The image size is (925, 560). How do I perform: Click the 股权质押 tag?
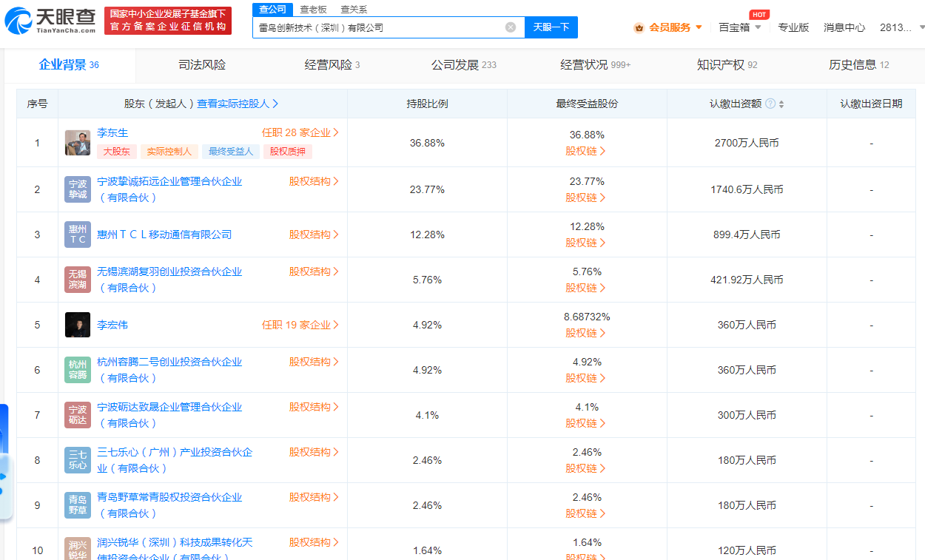(288, 152)
